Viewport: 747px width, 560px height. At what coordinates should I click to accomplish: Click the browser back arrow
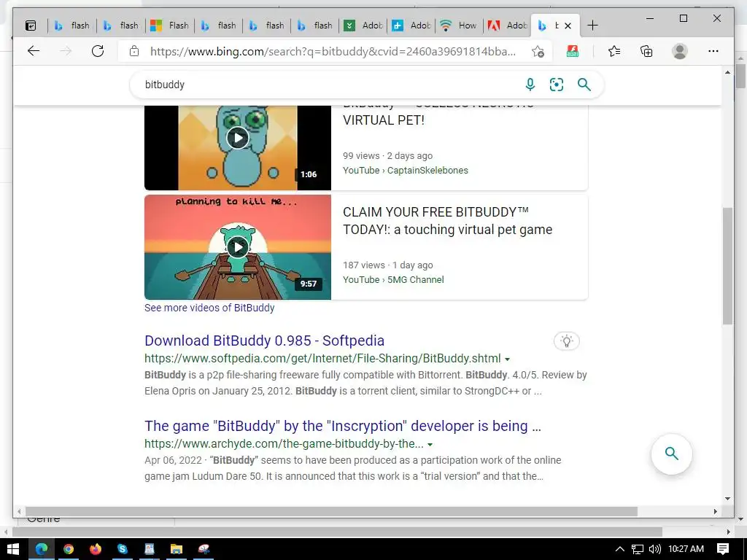tap(34, 51)
